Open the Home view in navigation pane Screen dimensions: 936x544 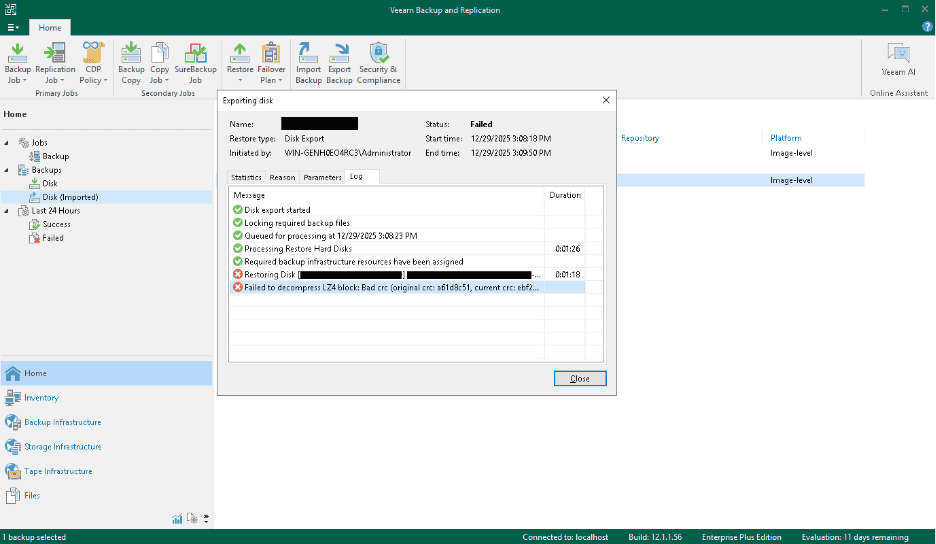[x=106, y=373]
